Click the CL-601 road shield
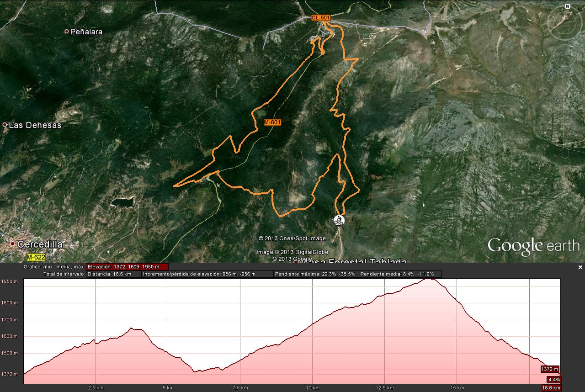The width and height of the screenshot is (585, 392). (320, 18)
